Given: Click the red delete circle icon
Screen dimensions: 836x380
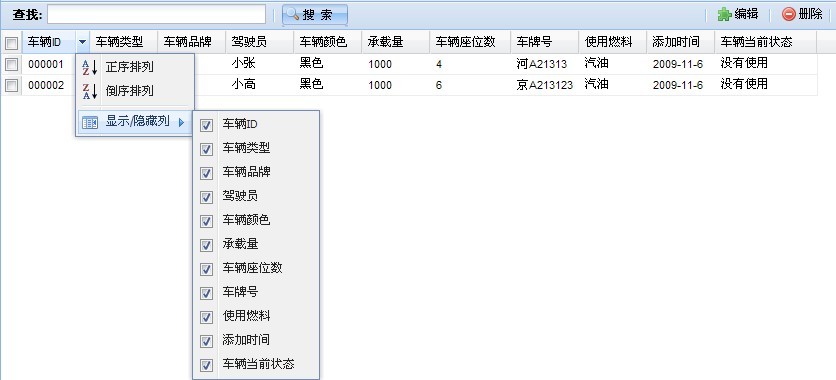Looking at the screenshot, I should pyautogui.click(x=789, y=14).
